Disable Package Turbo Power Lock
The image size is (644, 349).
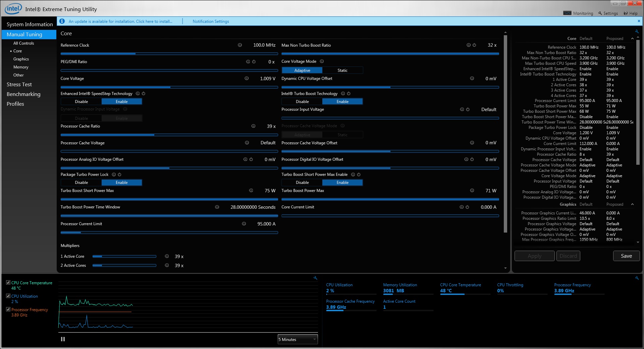tap(81, 183)
